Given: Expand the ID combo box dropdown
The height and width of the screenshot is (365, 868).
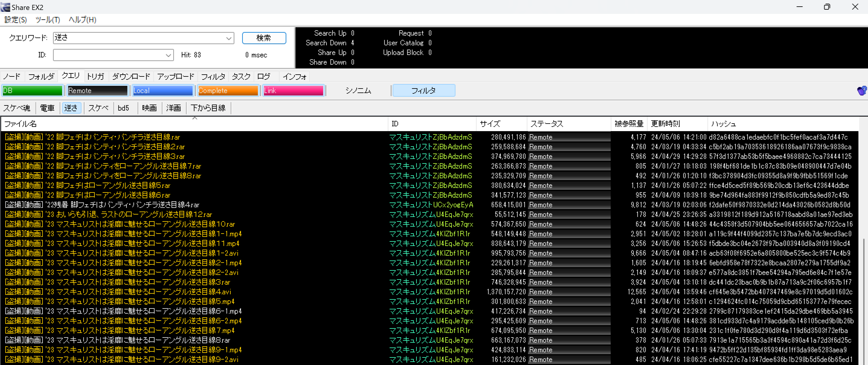Looking at the screenshot, I should 169,55.
